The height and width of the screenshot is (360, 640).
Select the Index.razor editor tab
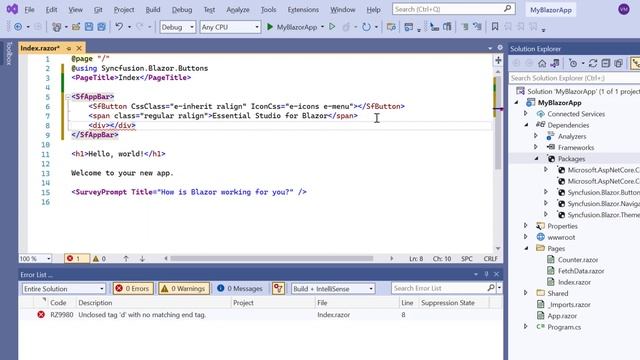tap(40, 48)
